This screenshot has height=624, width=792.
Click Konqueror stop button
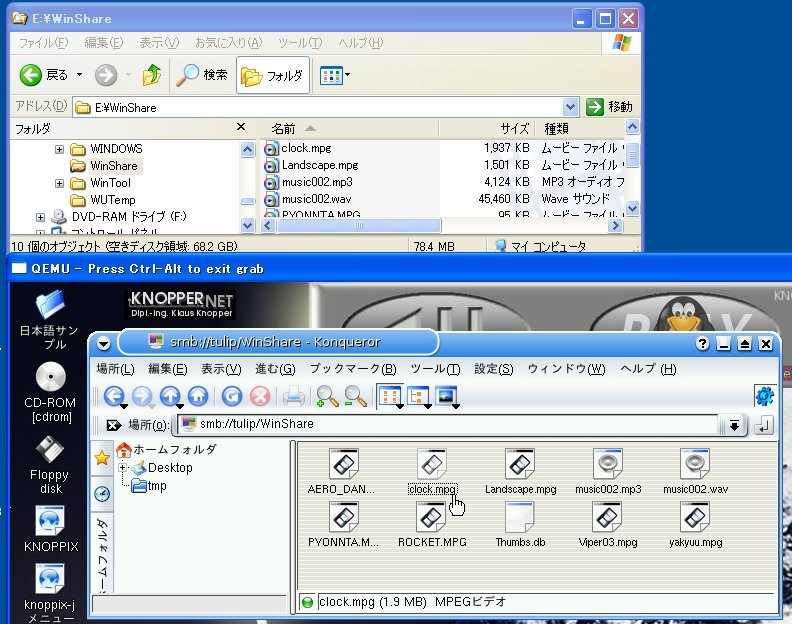260,396
